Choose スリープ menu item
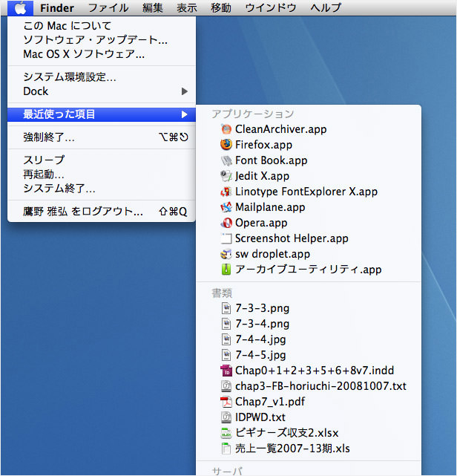457x476 pixels. tap(102, 160)
